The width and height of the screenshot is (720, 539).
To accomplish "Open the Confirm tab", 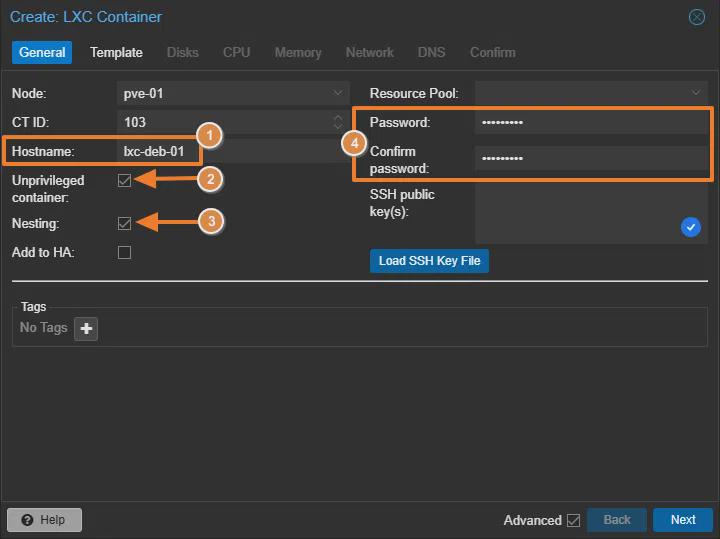I will 493,52.
